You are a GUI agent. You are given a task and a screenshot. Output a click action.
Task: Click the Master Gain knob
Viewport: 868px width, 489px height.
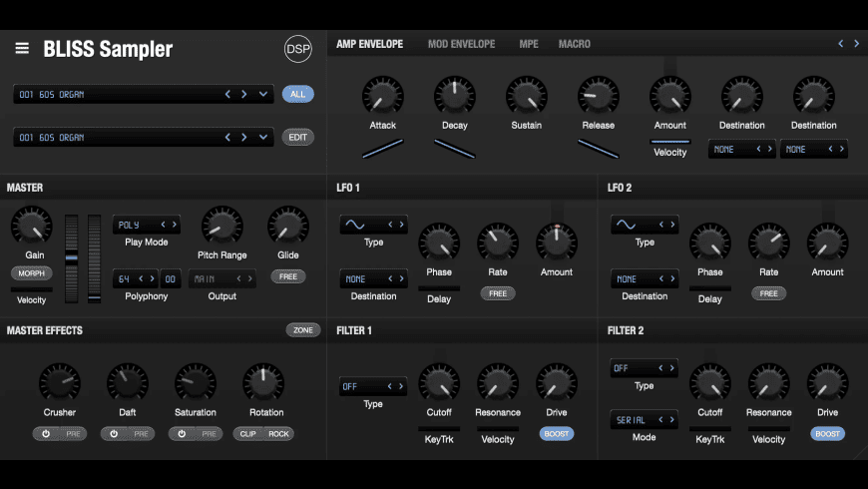point(32,226)
